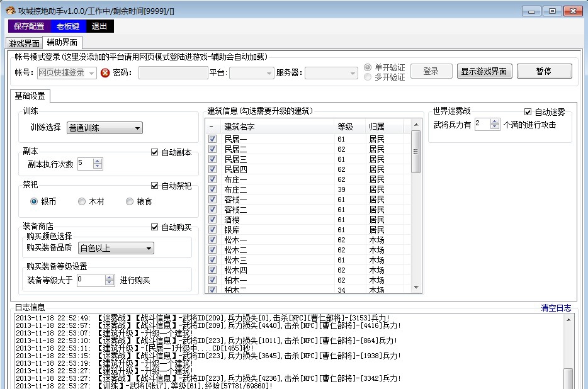Click the app icon in title bar
Image resolution: width=588 pixels, height=389 pixels.
coord(10,11)
